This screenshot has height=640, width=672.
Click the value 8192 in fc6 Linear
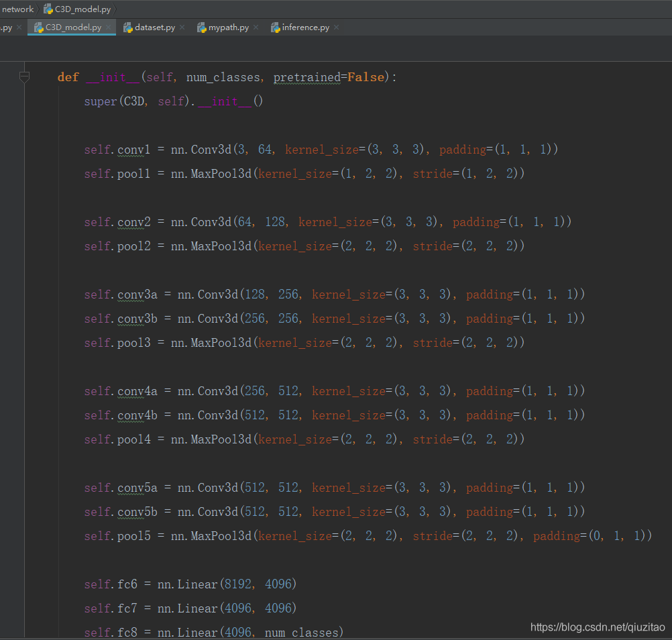pyautogui.click(x=238, y=584)
